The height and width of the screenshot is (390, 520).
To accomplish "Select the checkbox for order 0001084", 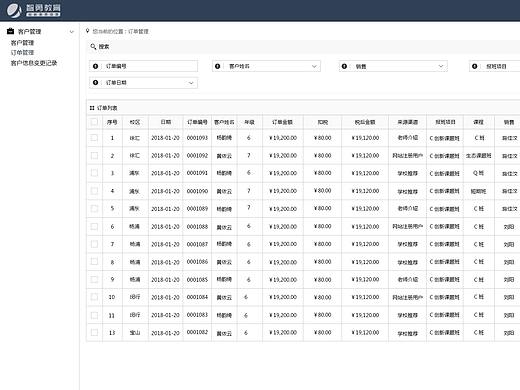I will (x=94, y=297).
